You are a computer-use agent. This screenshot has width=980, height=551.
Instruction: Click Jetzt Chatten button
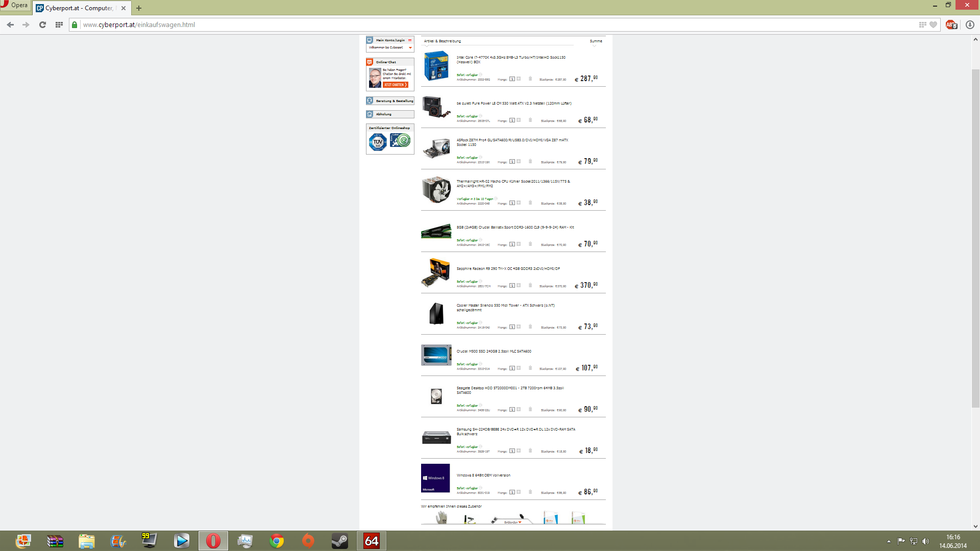pyautogui.click(x=396, y=85)
